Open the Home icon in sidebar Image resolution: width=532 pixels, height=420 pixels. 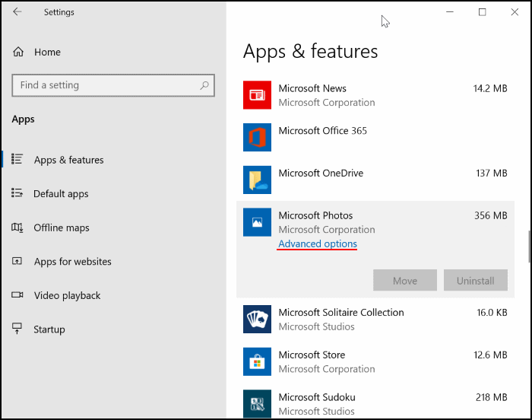[x=18, y=52]
